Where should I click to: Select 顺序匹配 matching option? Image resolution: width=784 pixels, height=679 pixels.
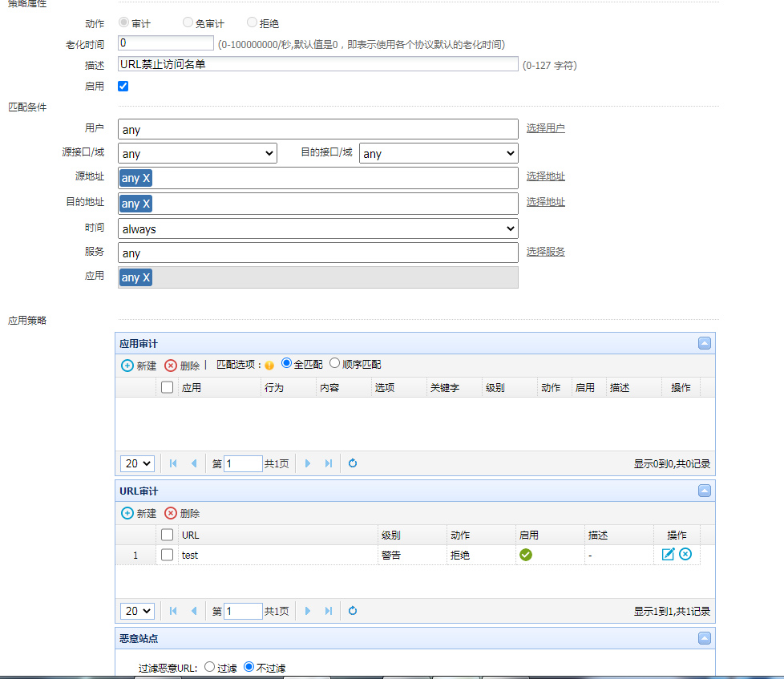coord(334,363)
